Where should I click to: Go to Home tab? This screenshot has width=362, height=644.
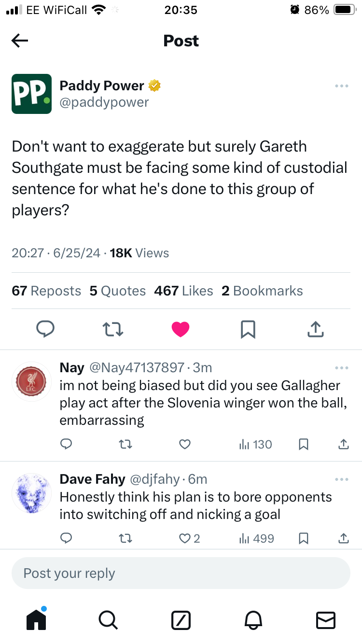36,619
